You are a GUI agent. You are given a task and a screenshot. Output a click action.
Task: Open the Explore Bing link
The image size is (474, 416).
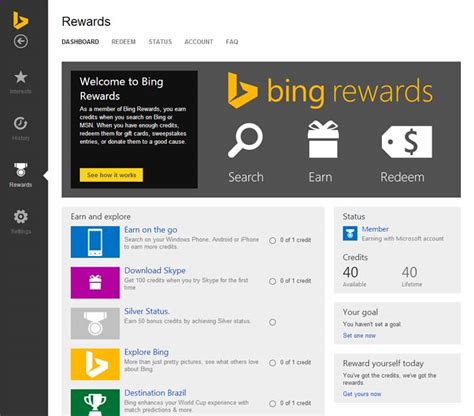(x=146, y=352)
